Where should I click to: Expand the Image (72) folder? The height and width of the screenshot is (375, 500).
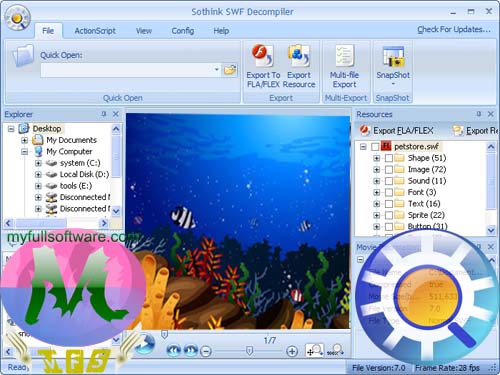[x=377, y=169]
